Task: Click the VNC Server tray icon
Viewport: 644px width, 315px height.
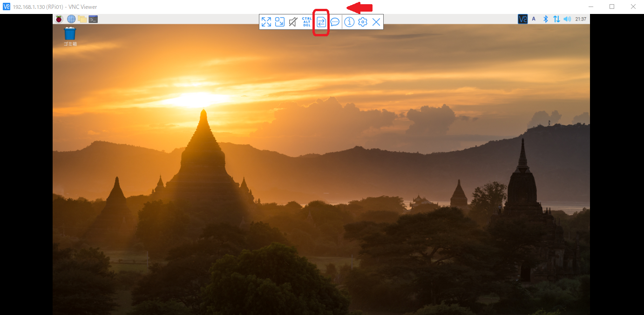Action: pos(523,19)
